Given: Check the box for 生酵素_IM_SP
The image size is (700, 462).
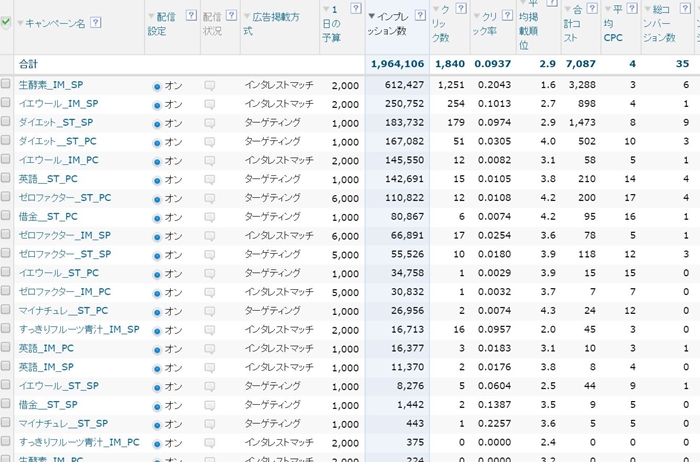Looking at the screenshot, I should click(5, 83).
